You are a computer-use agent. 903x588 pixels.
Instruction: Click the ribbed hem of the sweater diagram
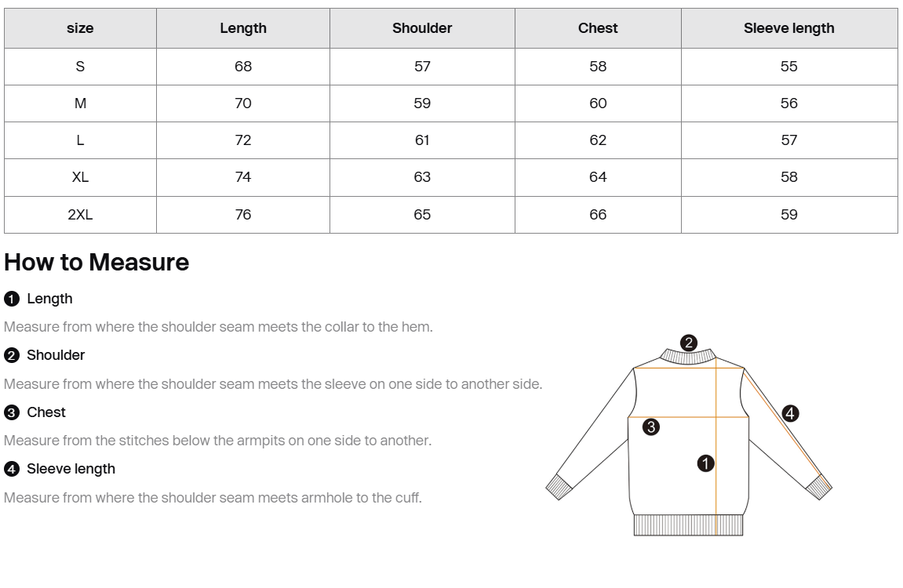[688, 525]
